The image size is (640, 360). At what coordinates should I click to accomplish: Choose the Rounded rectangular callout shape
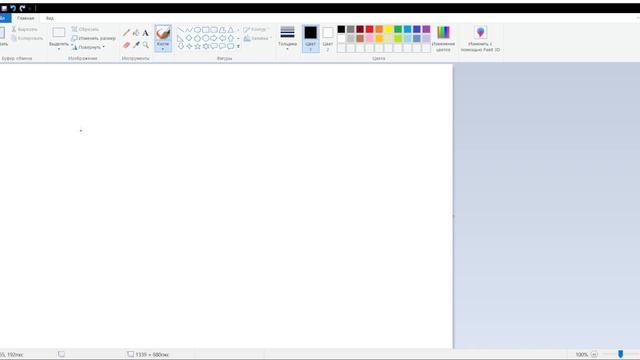(x=214, y=46)
